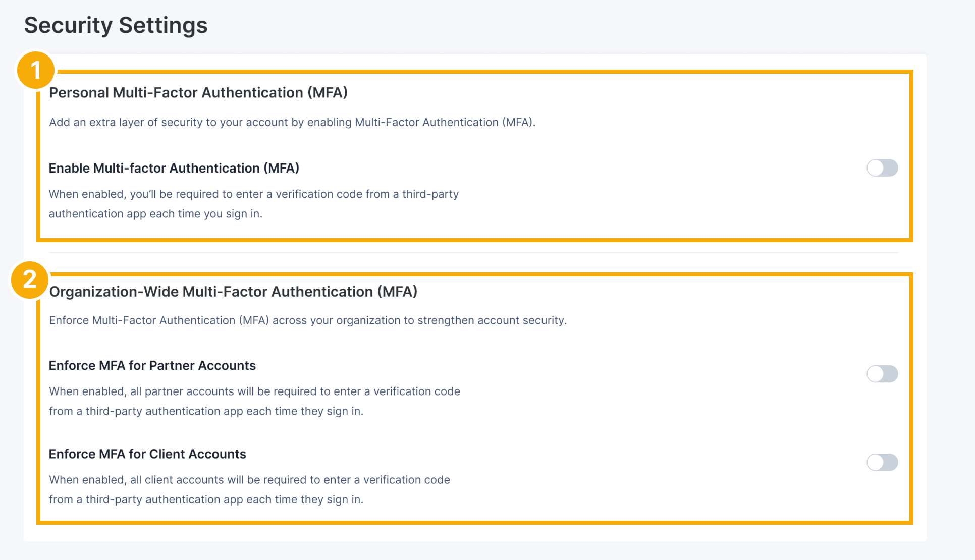Click the orange frame's bottom edge below Client Accounts
This screenshot has height=560, width=975.
pyautogui.click(x=474, y=522)
